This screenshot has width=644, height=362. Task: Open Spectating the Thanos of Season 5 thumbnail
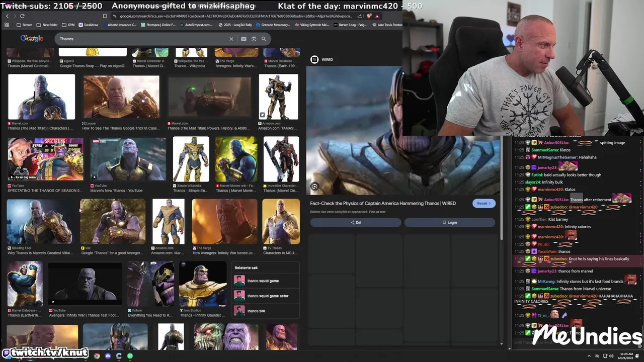tap(45, 159)
